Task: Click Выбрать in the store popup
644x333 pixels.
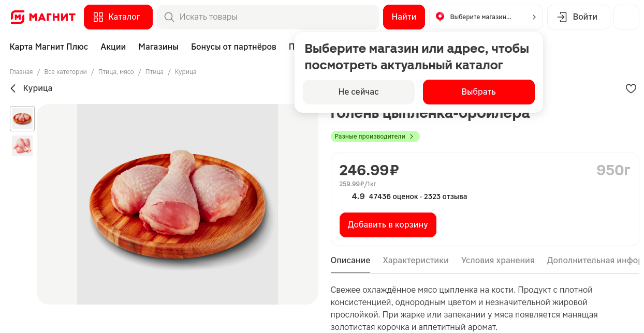Action: click(x=478, y=92)
